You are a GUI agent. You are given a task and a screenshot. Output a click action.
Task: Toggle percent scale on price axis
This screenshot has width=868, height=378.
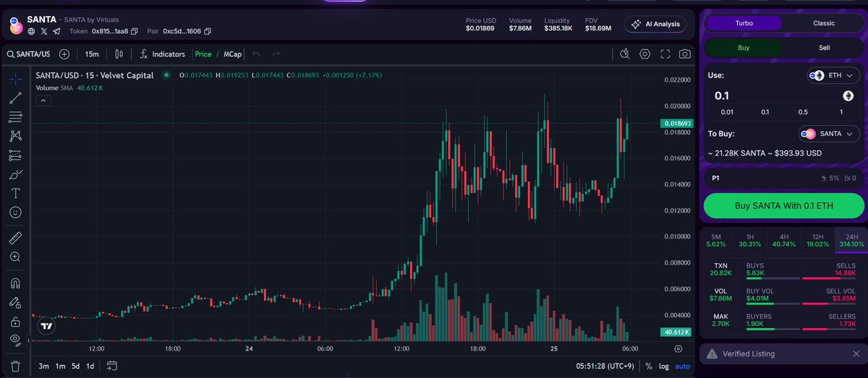click(649, 366)
